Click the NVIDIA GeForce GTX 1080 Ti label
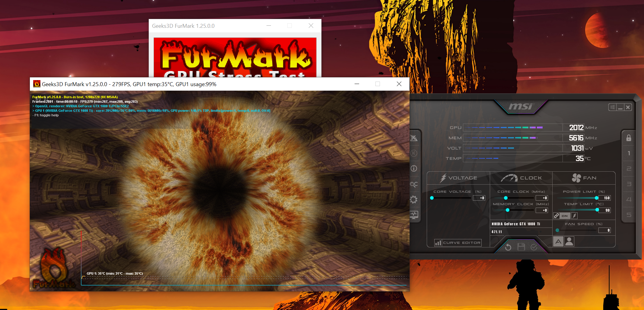 (516, 224)
